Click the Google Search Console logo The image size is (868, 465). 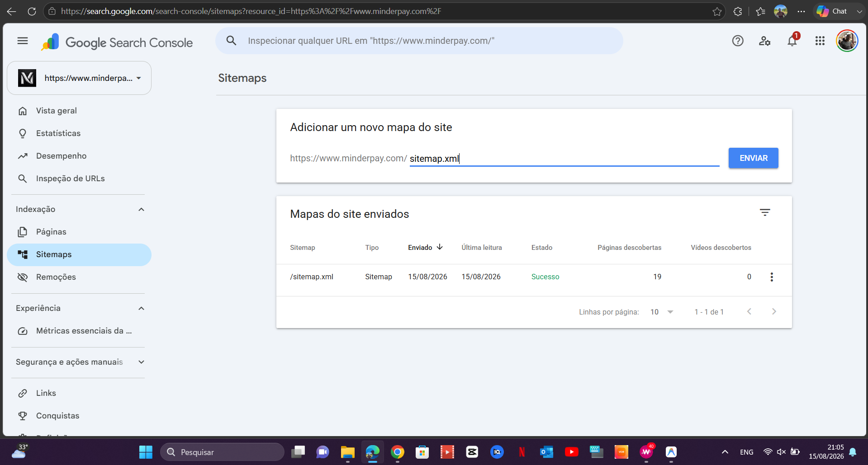(x=117, y=42)
